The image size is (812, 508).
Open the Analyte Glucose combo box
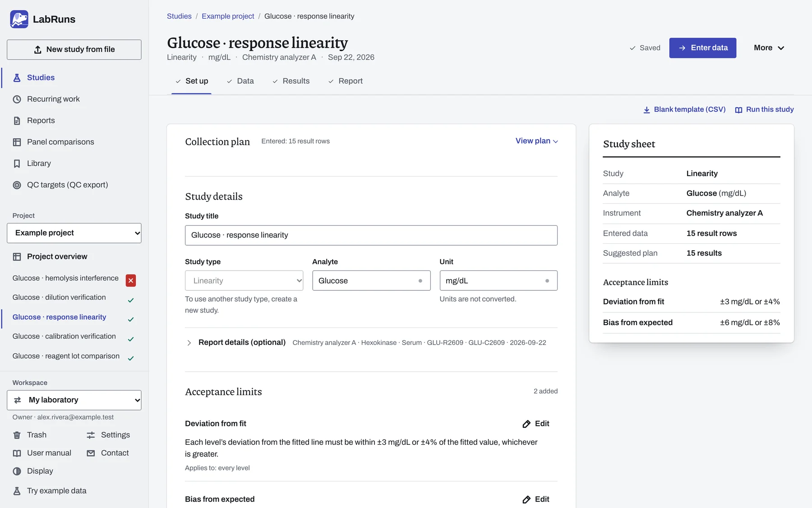[371, 280]
